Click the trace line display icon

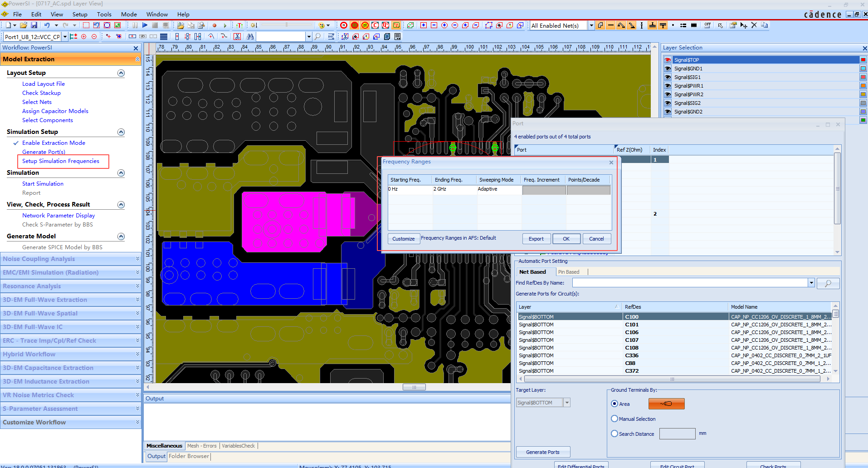(611, 25)
